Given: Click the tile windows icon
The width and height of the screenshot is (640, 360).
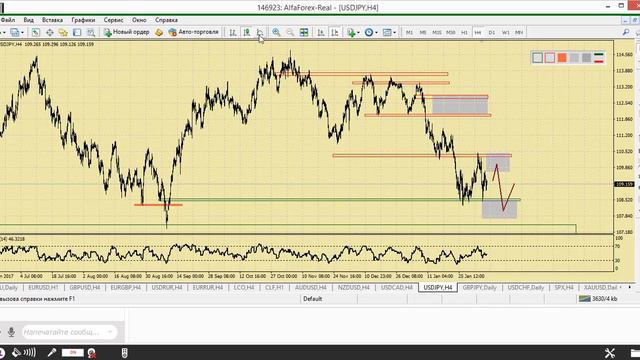Looking at the screenshot, I should [x=304, y=32].
